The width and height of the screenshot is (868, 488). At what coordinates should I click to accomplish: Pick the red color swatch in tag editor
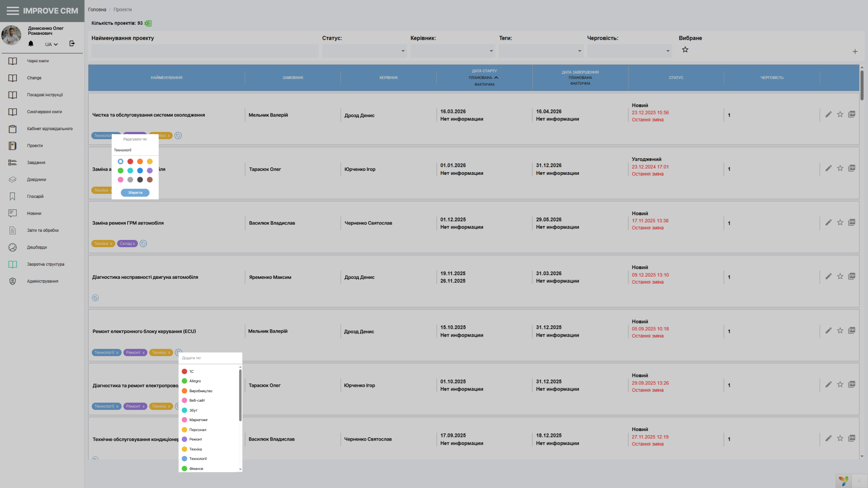coord(130,162)
